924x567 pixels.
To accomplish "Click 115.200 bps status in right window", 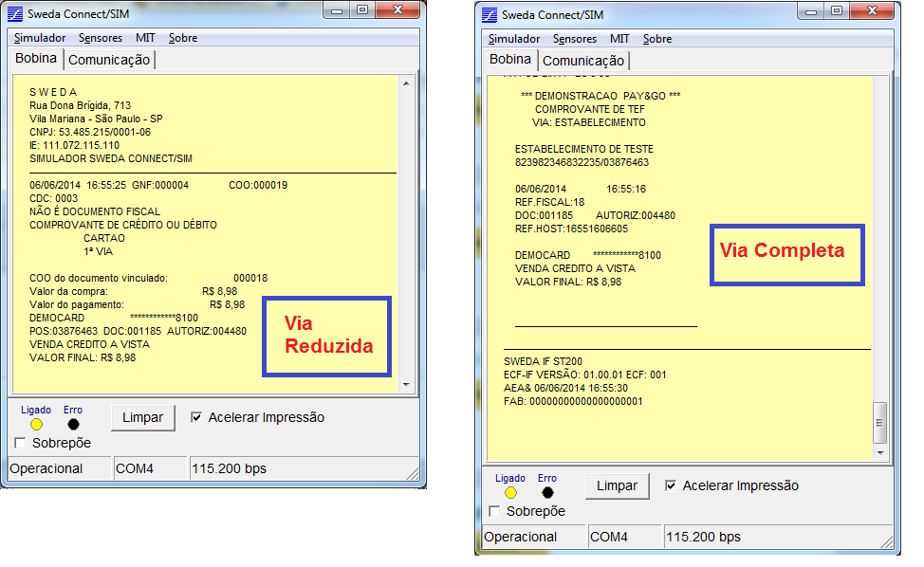I will click(x=778, y=537).
